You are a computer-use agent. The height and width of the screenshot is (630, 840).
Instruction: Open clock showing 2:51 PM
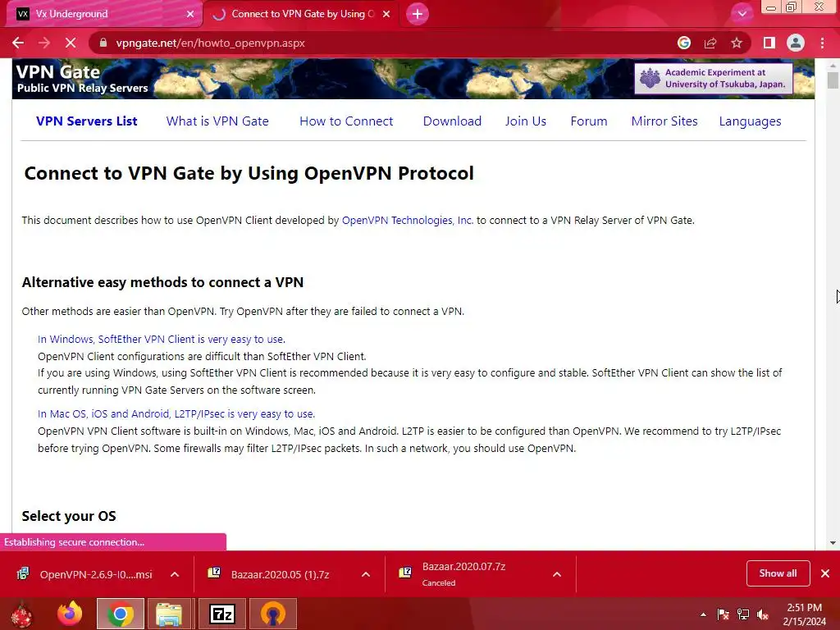(x=804, y=614)
